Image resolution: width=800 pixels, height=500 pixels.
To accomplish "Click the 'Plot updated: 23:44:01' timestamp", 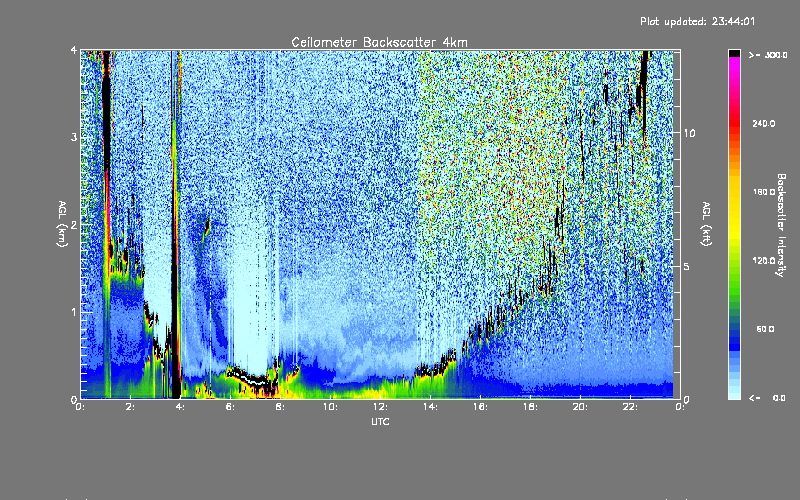I will (x=697, y=21).
